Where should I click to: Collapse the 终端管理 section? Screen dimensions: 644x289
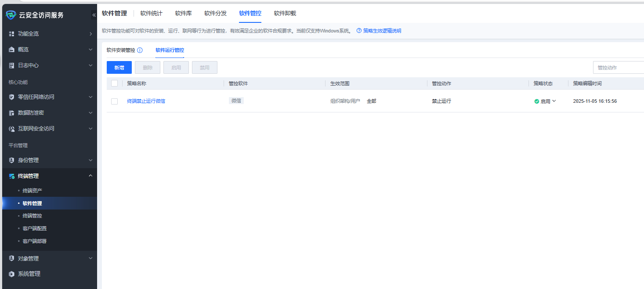click(x=90, y=176)
